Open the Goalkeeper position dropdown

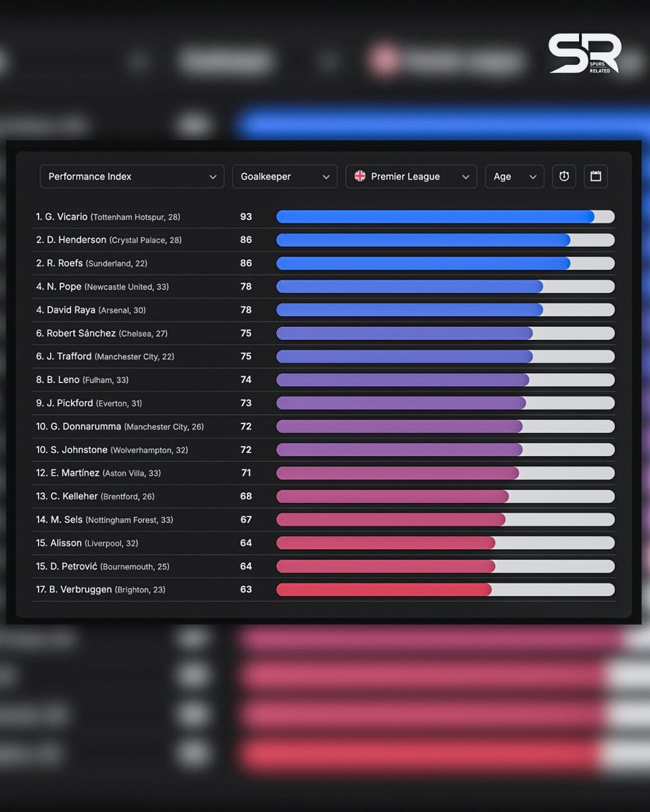tap(285, 177)
